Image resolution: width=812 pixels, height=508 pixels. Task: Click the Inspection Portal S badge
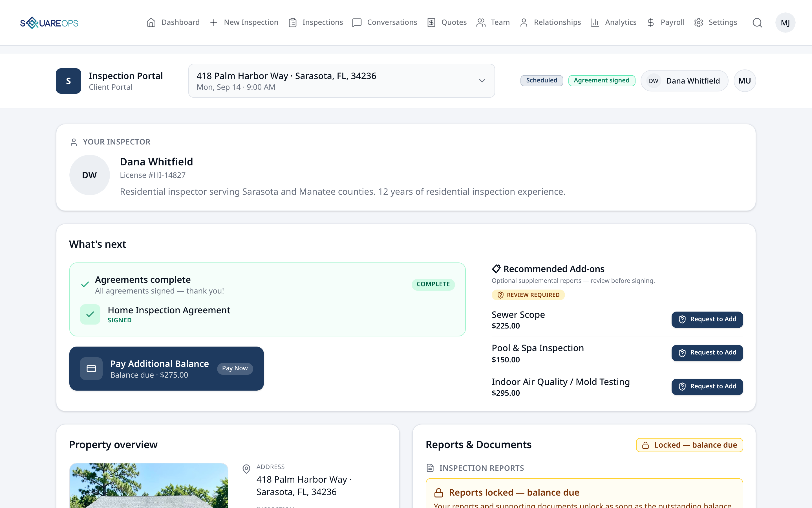click(69, 81)
